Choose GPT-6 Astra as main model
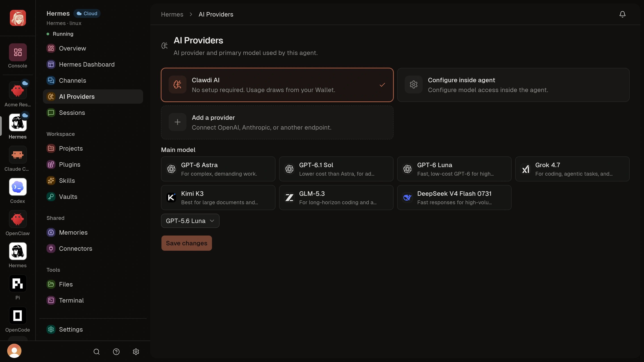This screenshot has height=362, width=644. [x=218, y=169]
